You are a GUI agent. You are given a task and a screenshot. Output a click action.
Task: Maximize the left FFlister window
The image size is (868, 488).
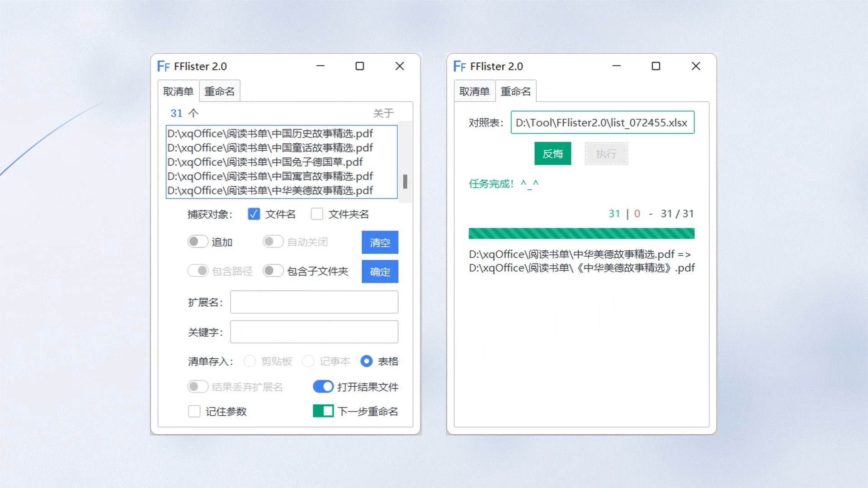click(x=360, y=66)
